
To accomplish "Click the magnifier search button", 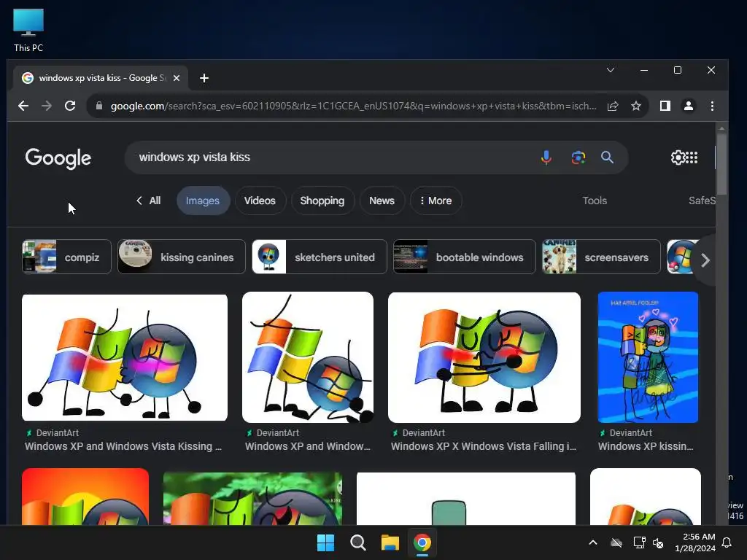I will (x=607, y=157).
